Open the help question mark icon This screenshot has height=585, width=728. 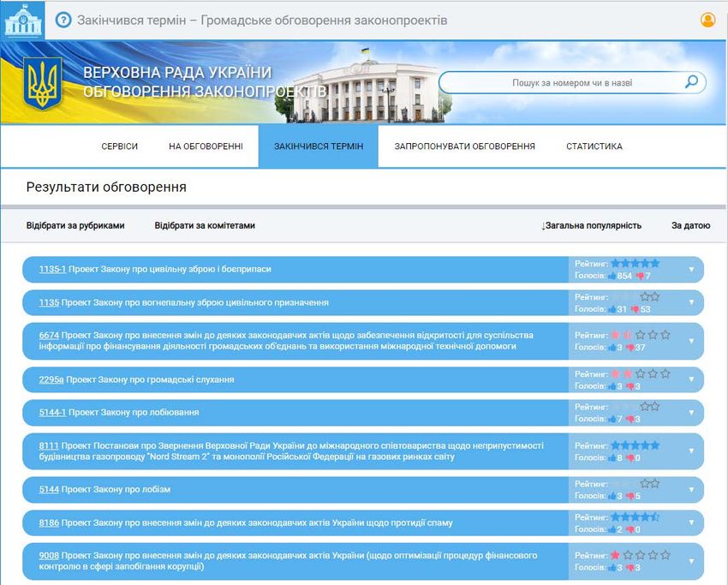[x=63, y=20]
